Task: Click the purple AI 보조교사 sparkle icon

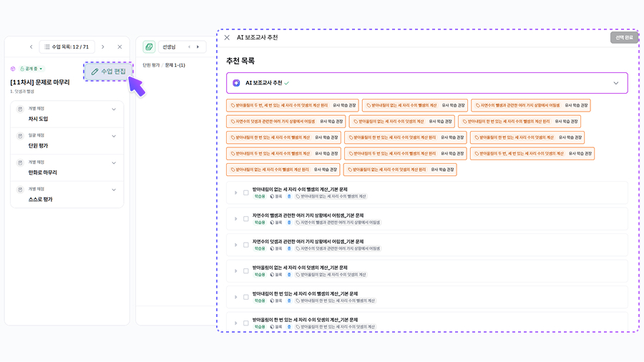Action: (x=236, y=83)
